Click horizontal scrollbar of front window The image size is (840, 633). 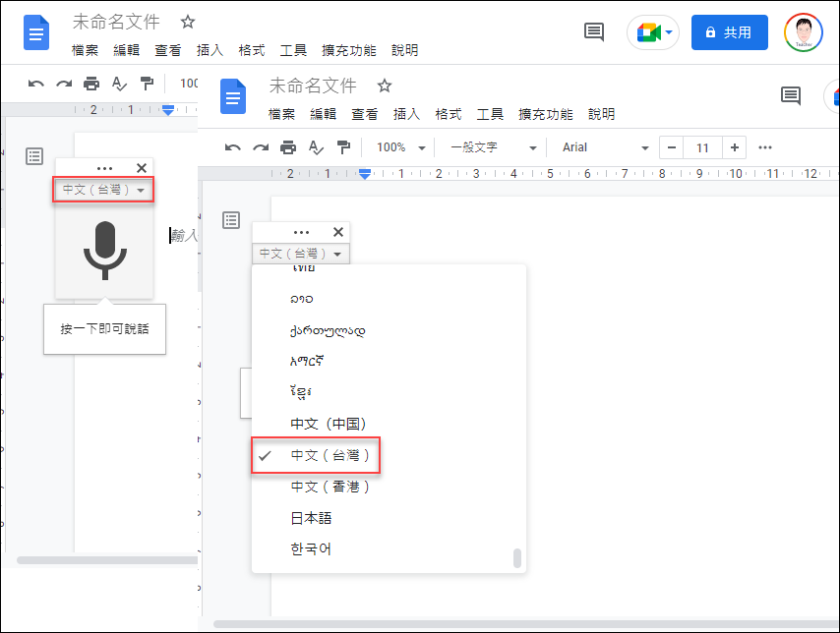pos(526,624)
